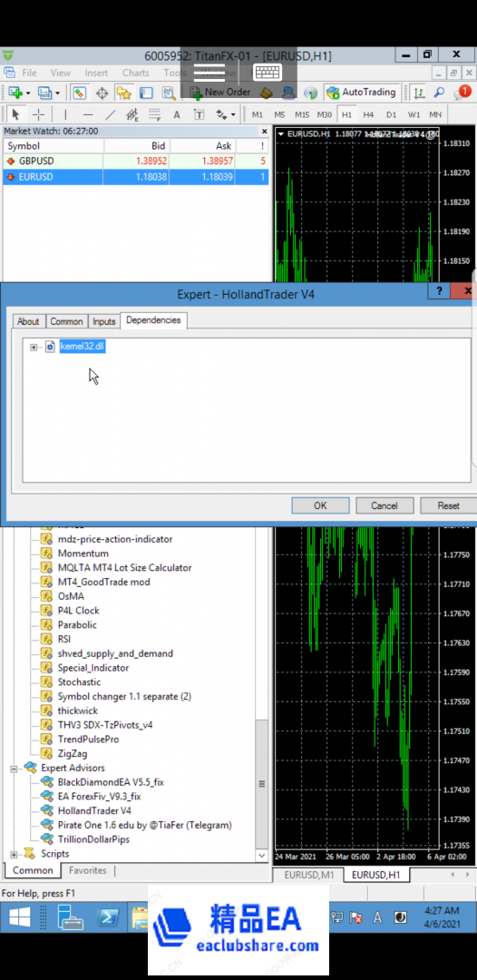Open the MetaEditor book icon
Image resolution: width=477 pixels, height=980 pixels.
click(x=266, y=93)
